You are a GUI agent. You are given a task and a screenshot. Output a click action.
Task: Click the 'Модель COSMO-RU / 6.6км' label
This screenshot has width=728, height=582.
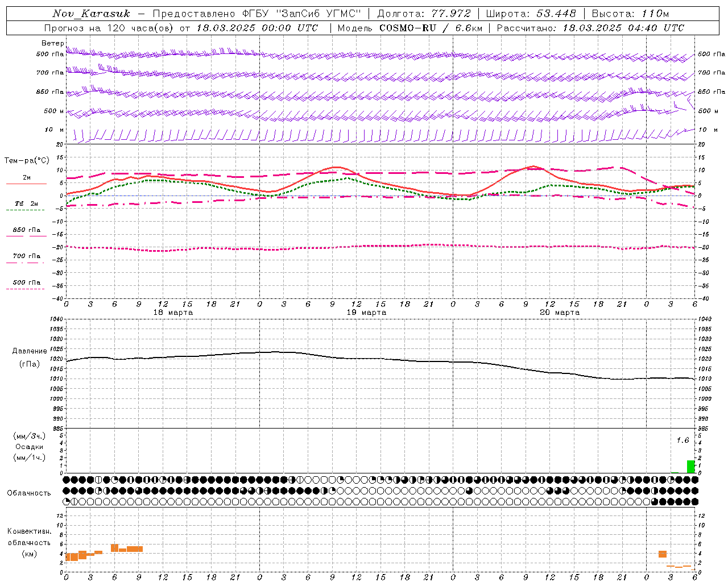point(409,28)
